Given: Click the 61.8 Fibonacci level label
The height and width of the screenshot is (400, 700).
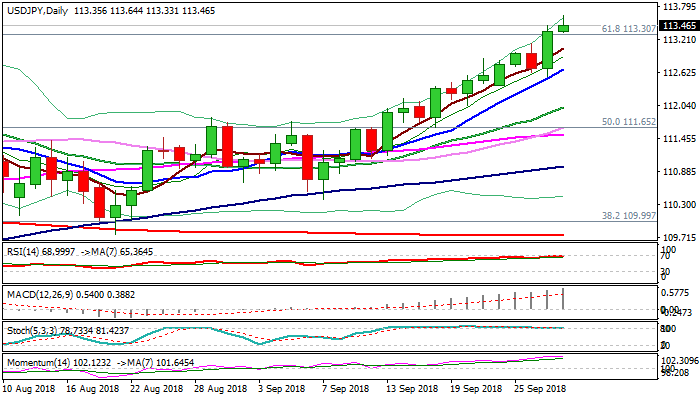Looking at the screenshot, I should coord(630,29).
